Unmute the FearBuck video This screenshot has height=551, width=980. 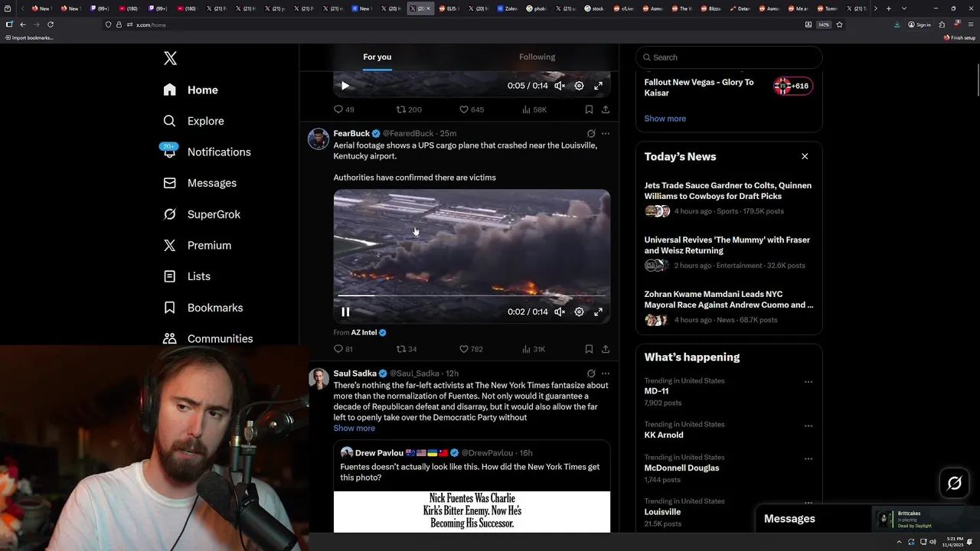(560, 311)
